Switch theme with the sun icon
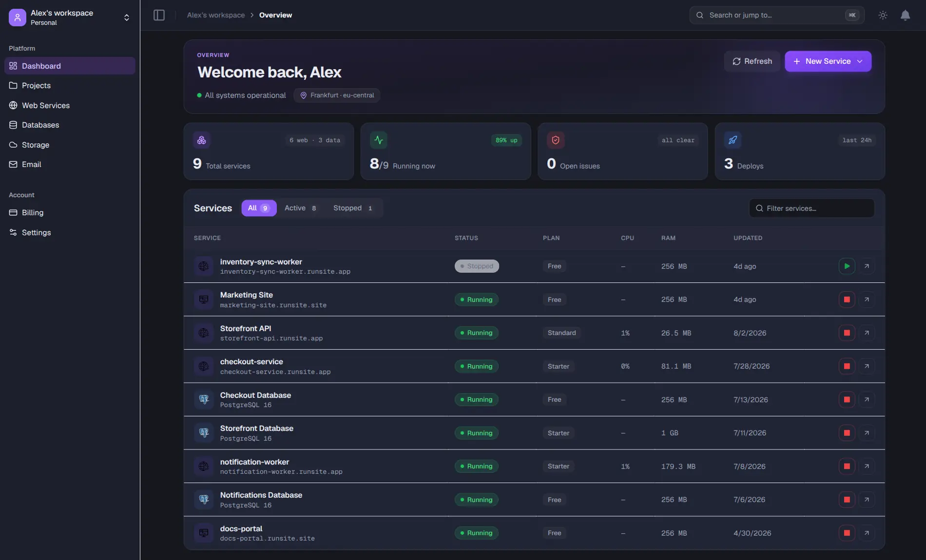This screenshot has height=560, width=926. point(883,15)
